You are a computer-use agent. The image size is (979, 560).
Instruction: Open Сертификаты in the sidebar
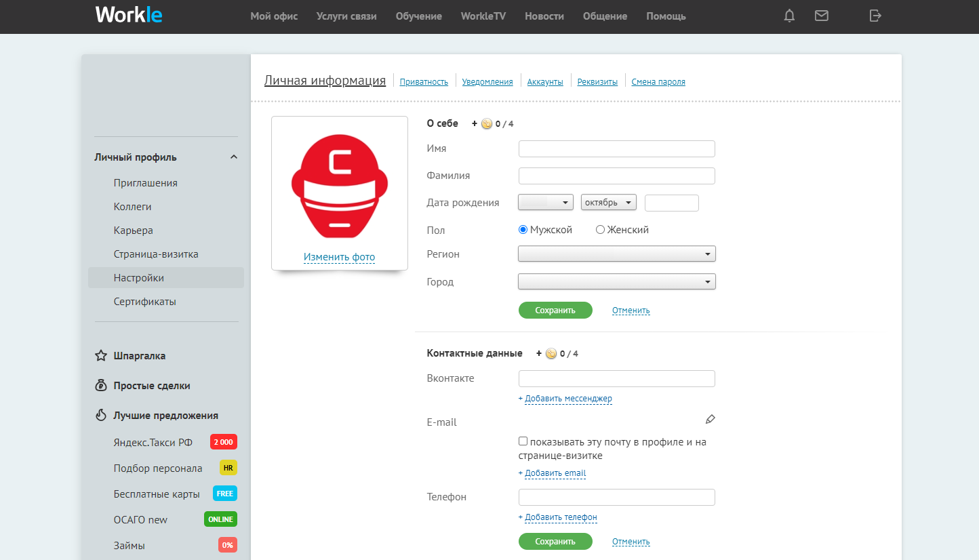tap(145, 302)
